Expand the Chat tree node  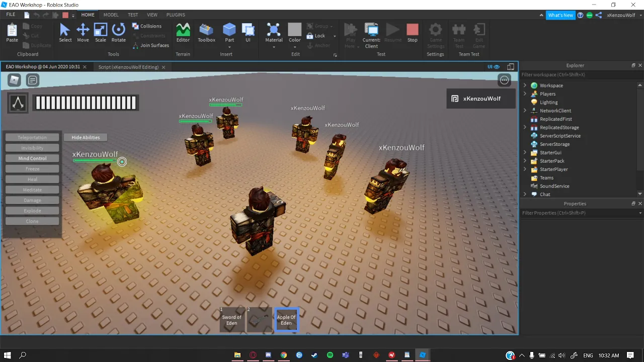tap(525, 195)
